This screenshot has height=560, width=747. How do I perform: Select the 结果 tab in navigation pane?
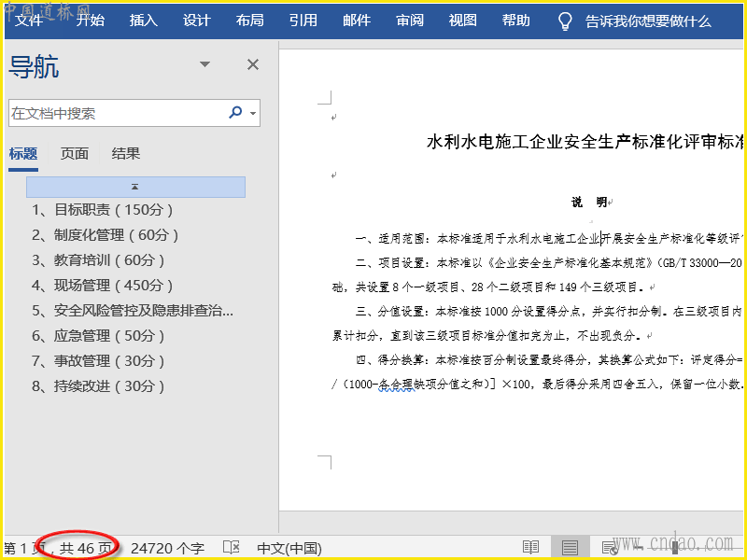pyautogui.click(x=126, y=154)
